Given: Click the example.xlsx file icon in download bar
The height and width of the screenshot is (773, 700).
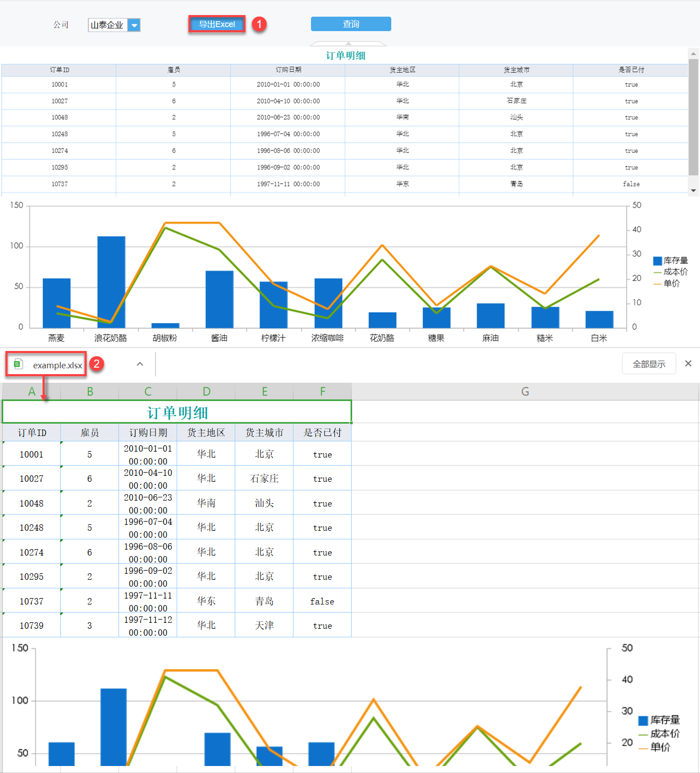Looking at the screenshot, I should click(18, 364).
